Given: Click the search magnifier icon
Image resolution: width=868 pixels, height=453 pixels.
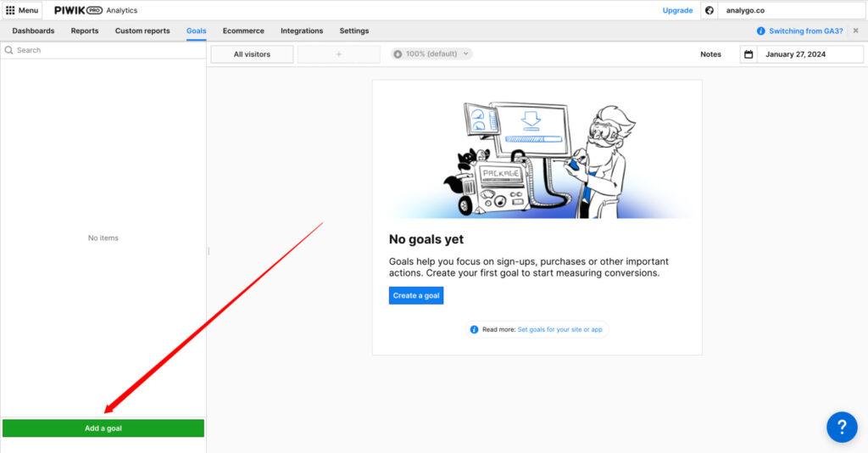Looking at the screenshot, I should (x=9, y=50).
